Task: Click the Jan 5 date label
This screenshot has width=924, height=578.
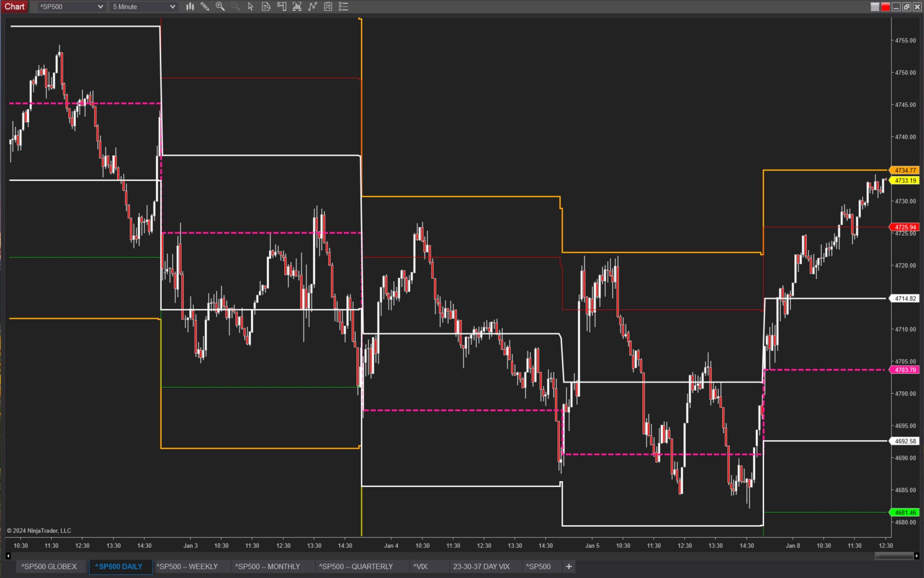Action: pyautogui.click(x=592, y=546)
